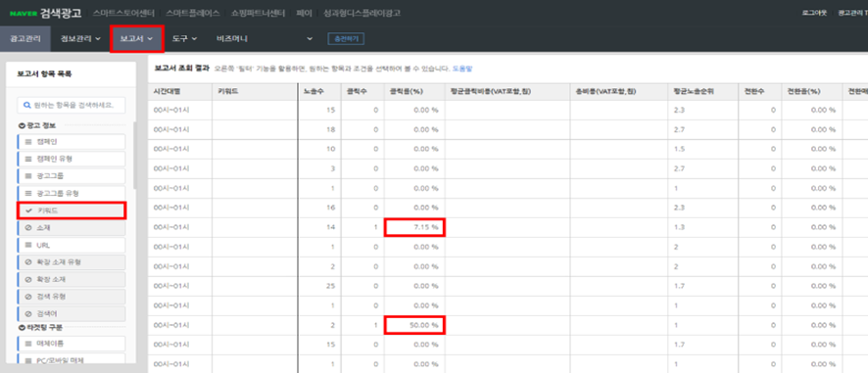Click the NAVER logo in the header
868x373 pixels.
[x=23, y=13]
